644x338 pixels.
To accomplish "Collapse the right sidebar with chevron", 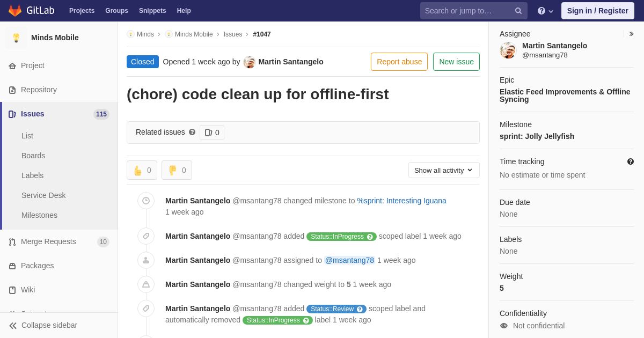I will 631,34.
